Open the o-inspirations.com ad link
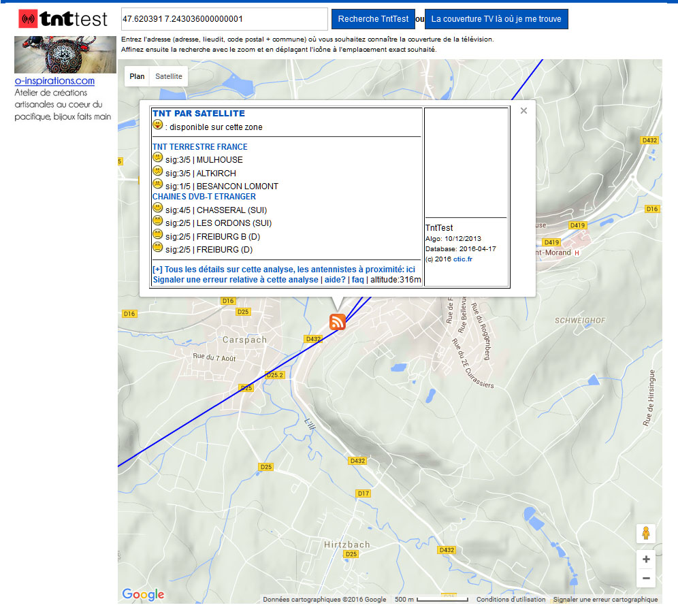Viewport: 678px width, 616px height. tap(54, 81)
